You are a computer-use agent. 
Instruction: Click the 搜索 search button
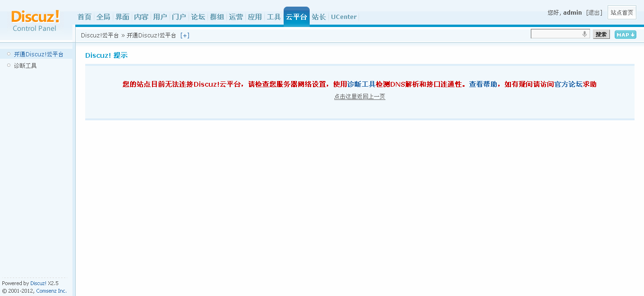(601, 34)
